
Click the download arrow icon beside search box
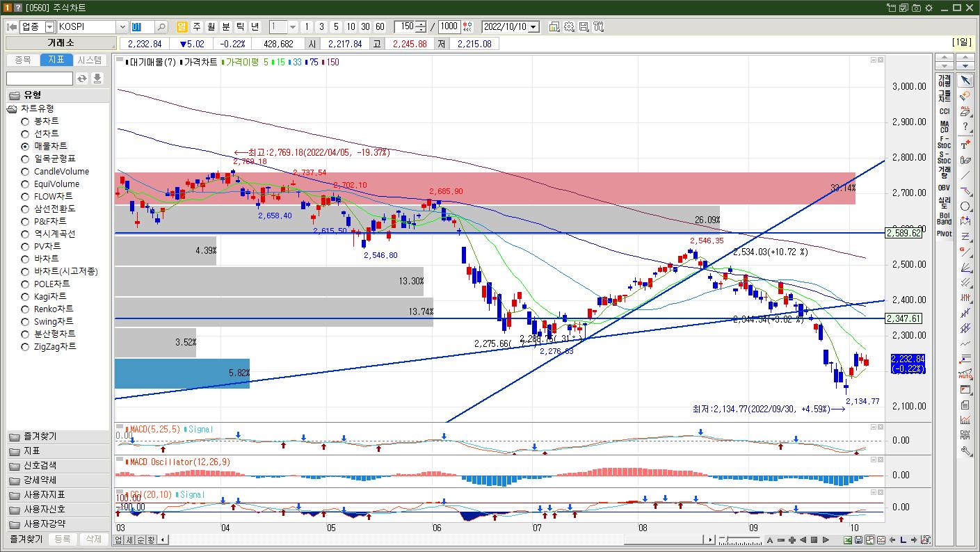(x=97, y=79)
